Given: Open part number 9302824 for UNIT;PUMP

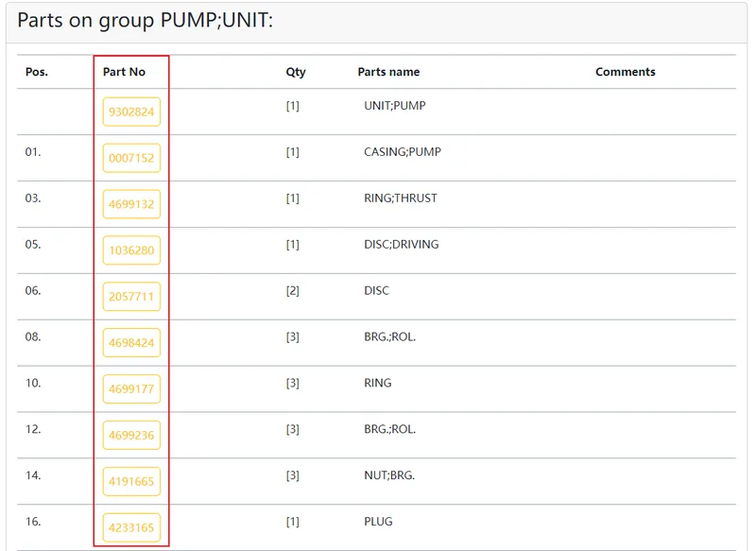Looking at the screenshot, I should pos(131,112).
